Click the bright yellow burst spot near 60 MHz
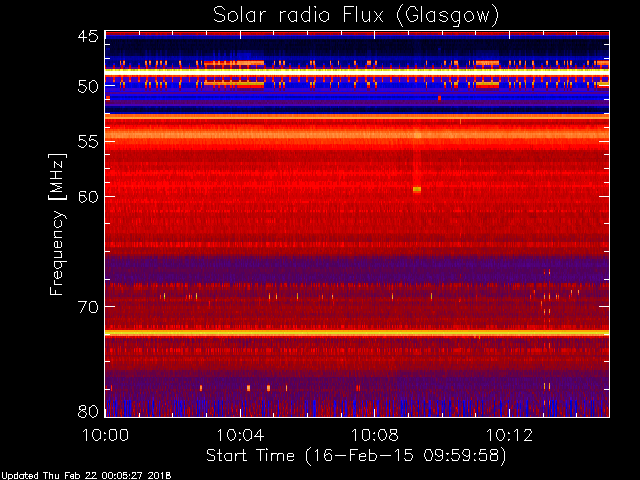 coord(417,189)
